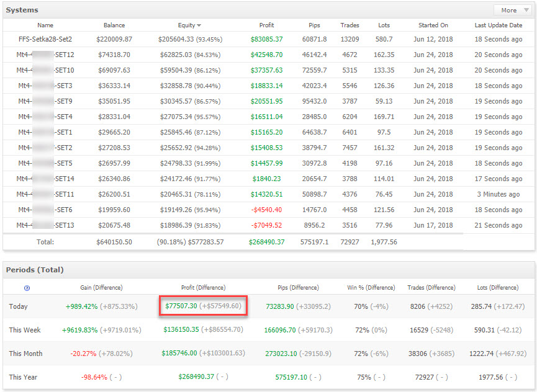Click the Pips (Difference) column header
This screenshot has height=392, width=537.
(298, 288)
